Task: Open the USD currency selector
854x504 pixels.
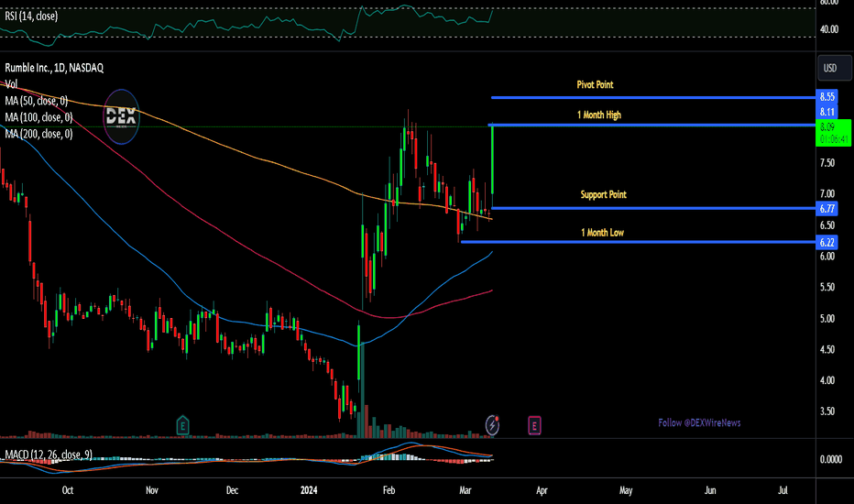Action: tap(835, 68)
